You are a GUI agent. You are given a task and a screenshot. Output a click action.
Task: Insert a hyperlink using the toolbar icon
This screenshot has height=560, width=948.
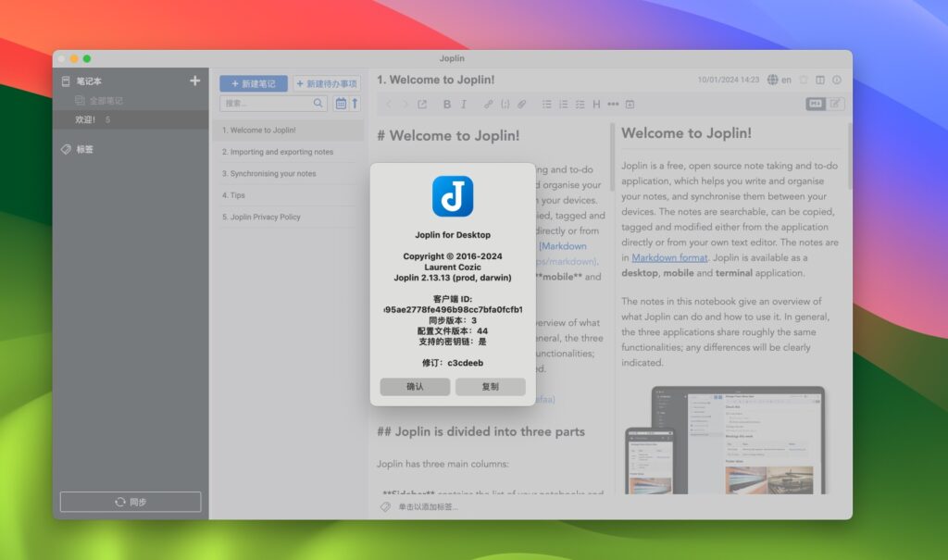(488, 104)
